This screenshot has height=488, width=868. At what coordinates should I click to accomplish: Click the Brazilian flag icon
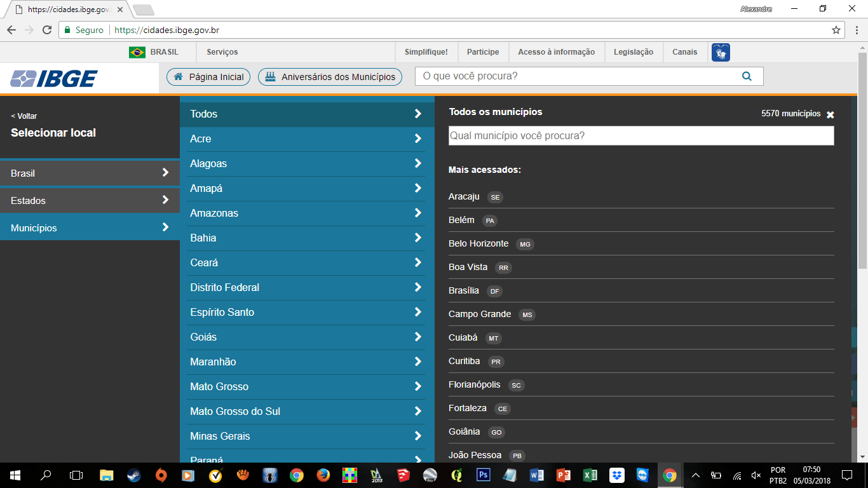[137, 52]
